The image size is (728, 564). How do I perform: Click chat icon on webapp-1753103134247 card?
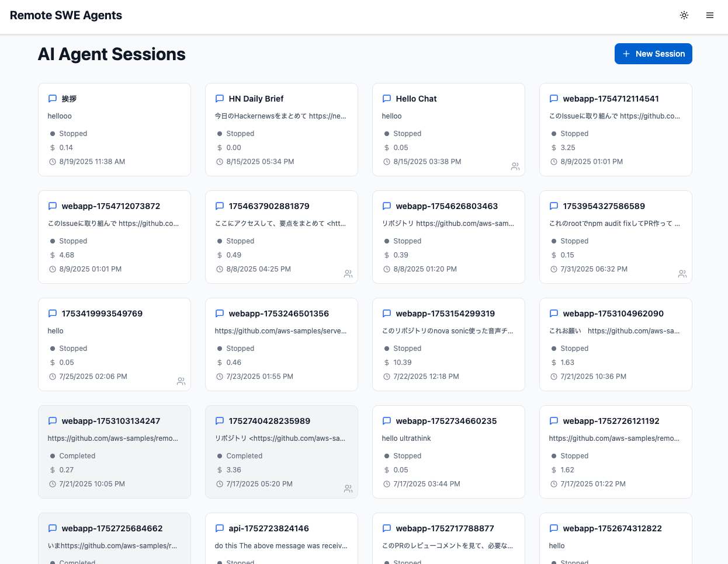(x=53, y=421)
